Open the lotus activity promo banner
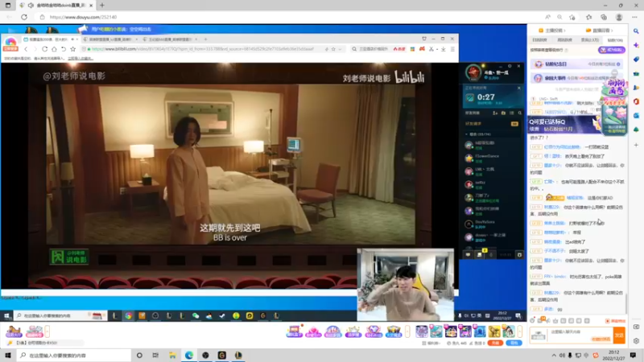 tap(614, 106)
